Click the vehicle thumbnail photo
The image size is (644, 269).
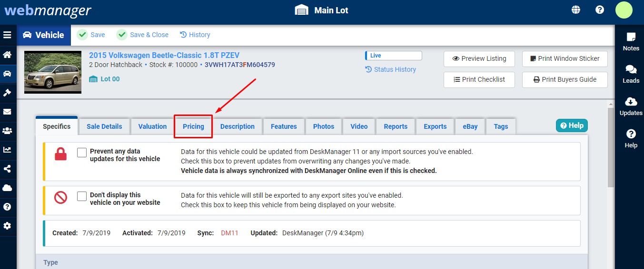pos(53,72)
